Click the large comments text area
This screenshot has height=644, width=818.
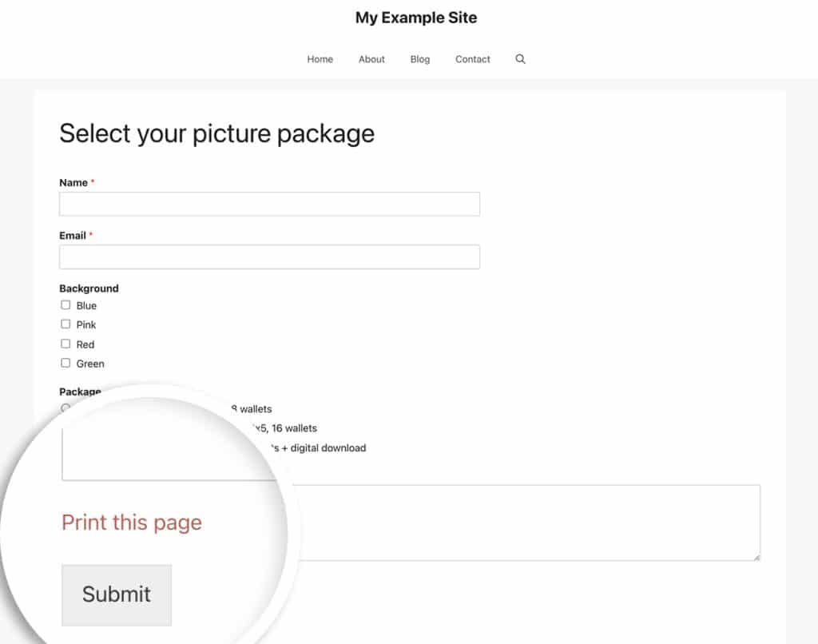(527, 521)
